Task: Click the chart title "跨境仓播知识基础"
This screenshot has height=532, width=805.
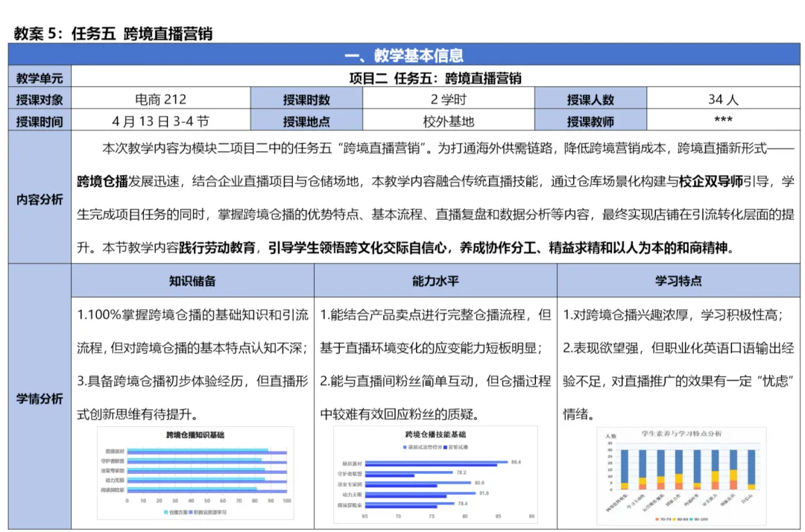Action: click(195, 434)
